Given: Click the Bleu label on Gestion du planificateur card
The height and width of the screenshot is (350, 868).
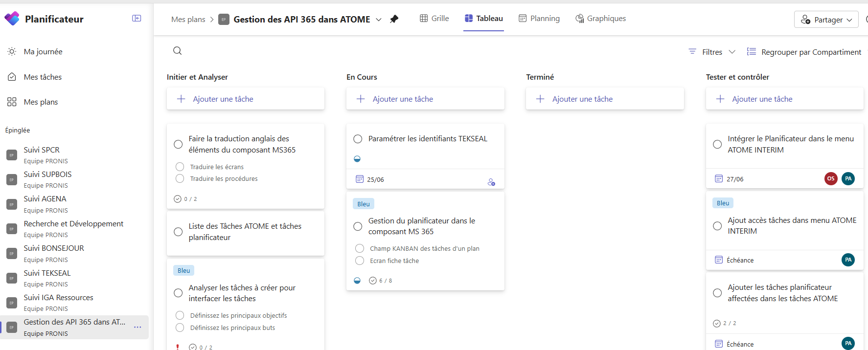Looking at the screenshot, I should tap(364, 204).
